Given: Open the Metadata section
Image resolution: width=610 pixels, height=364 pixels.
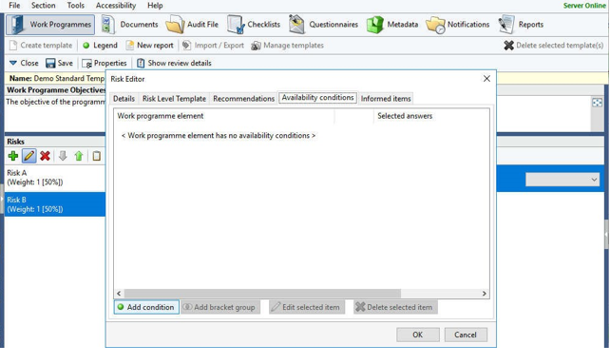Looking at the screenshot, I should coord(393,25).
